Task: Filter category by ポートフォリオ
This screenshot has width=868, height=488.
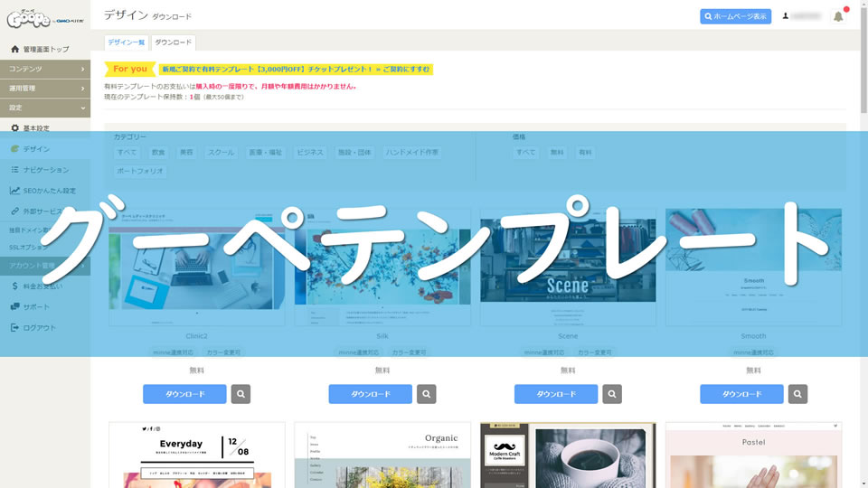Action: (140, 171)
